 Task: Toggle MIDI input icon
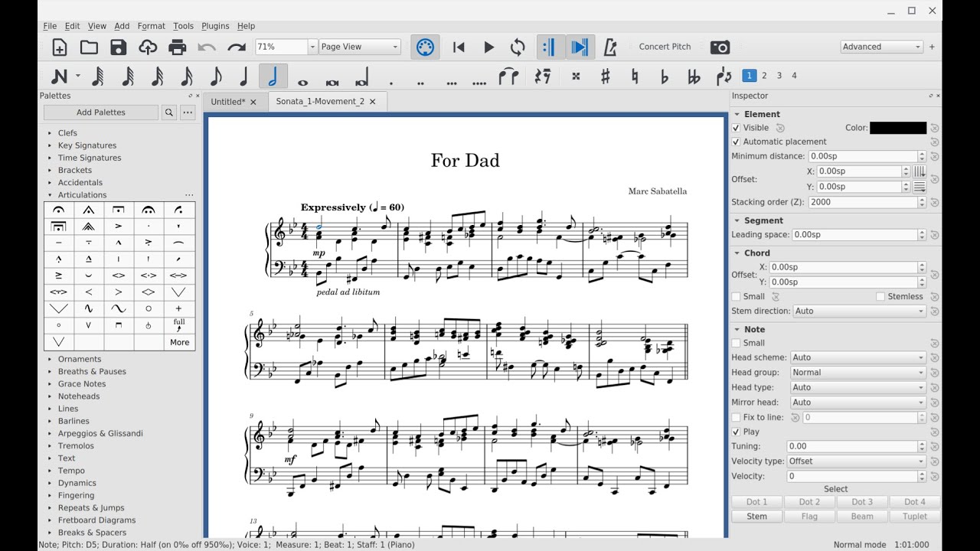click(x=424, y=47)
